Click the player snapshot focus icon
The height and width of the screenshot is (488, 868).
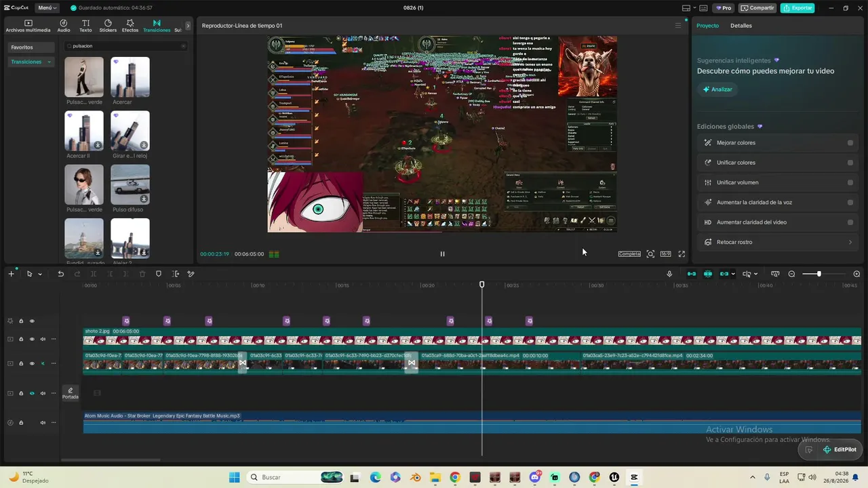point(650,254)
